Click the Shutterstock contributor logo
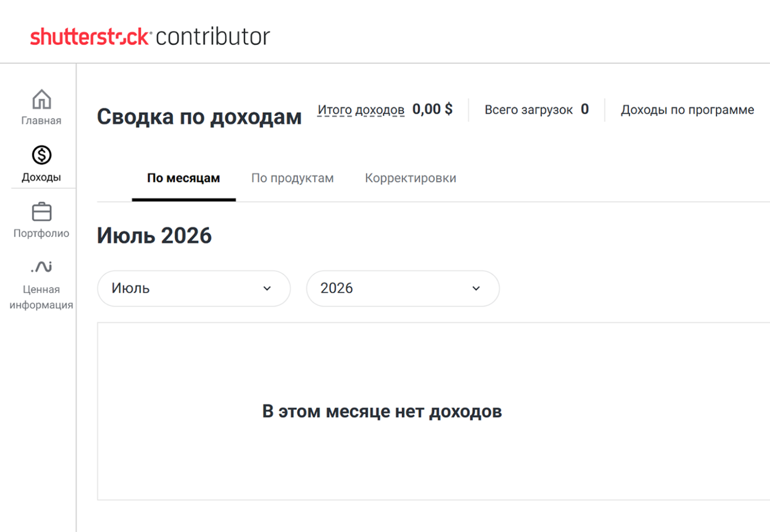The image size is (770, 532). (150, 37)
